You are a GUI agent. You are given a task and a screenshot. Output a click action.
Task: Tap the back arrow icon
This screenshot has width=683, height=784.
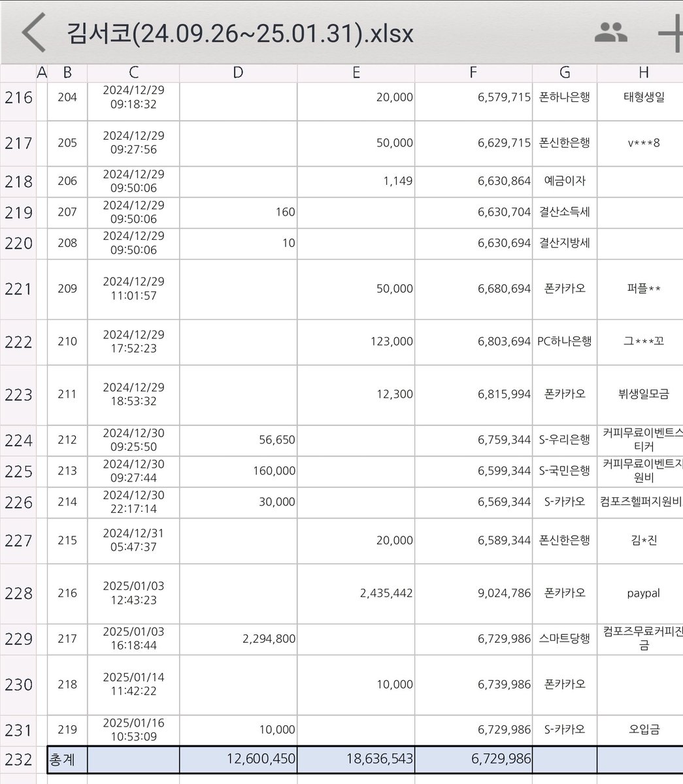point(34,33)
